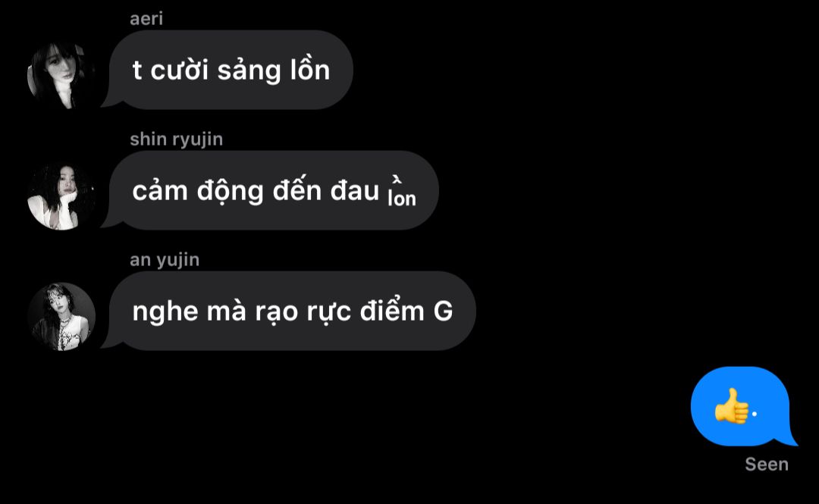Click the letter G in yujin's message
Image resolution: width=819 pixels, height=504 pixels.
point(443,311)
